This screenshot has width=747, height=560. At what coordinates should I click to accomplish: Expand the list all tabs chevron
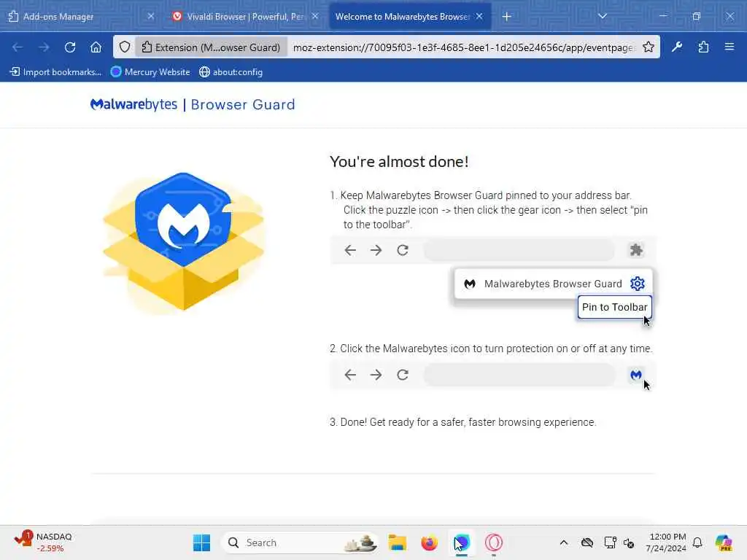click(x=602, y=16)
